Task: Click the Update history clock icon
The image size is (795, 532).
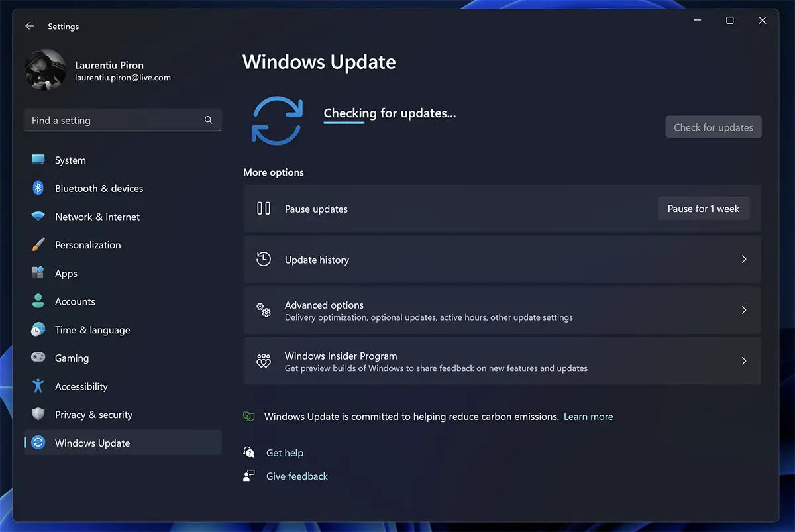Action: pos(264,259)
